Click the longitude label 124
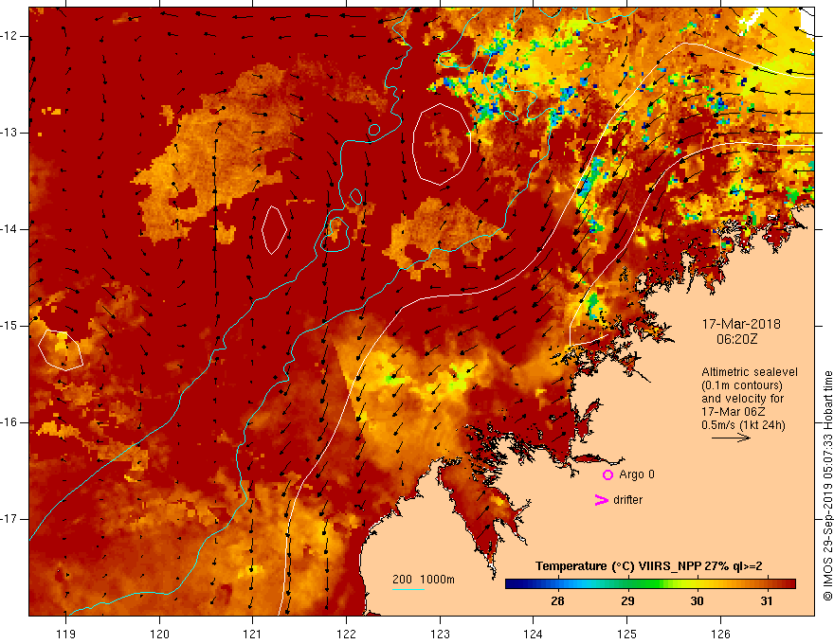Viewport: 834px width, 644px height. point(533,634)
